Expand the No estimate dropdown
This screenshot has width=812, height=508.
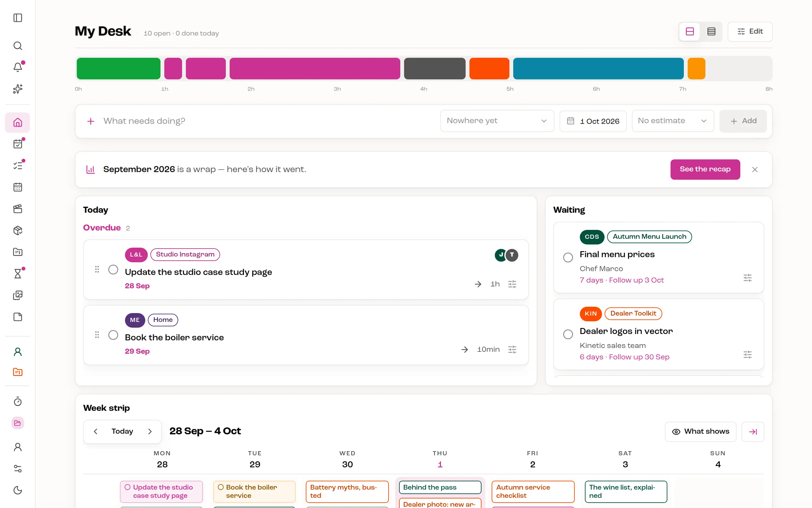(673, 121)
